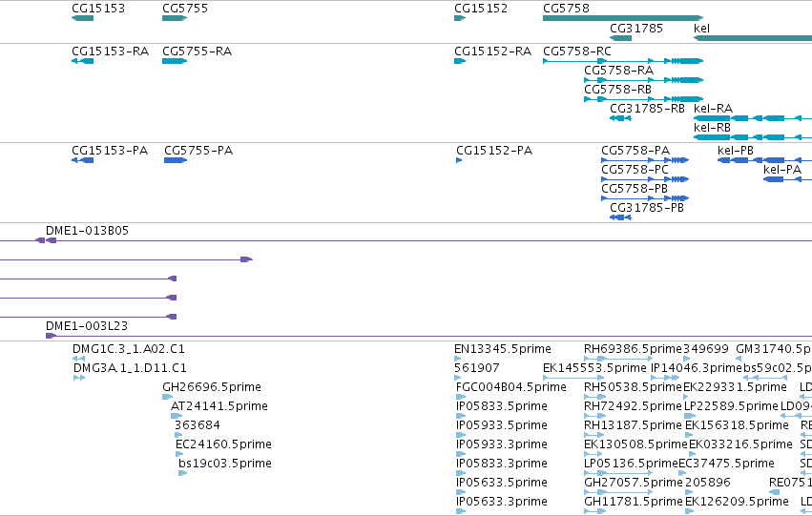Click EST EK229331.5prime label
Image resolution: width=812 pixels, height=516 pixels.
coord(736,387)
